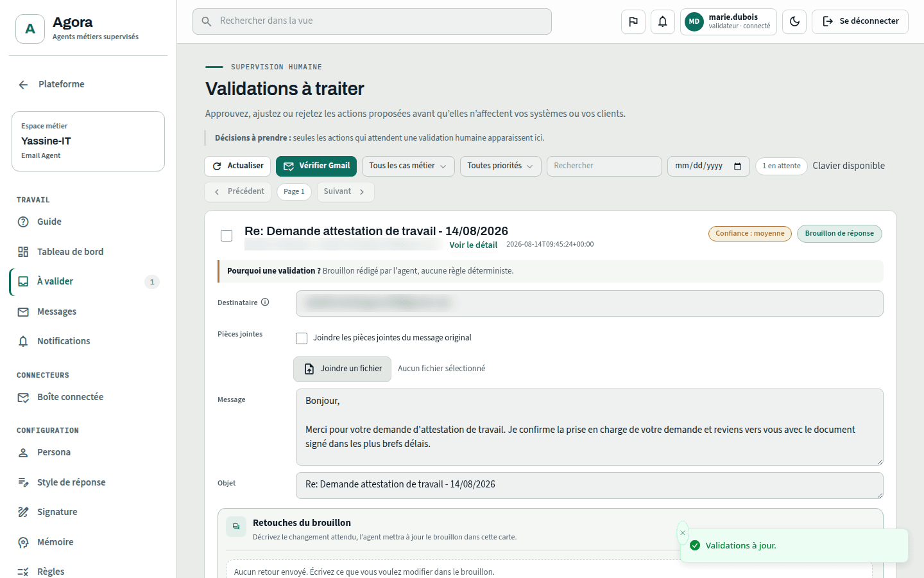
Task: Close the Validations à jour toast
Action: [683, 533]
